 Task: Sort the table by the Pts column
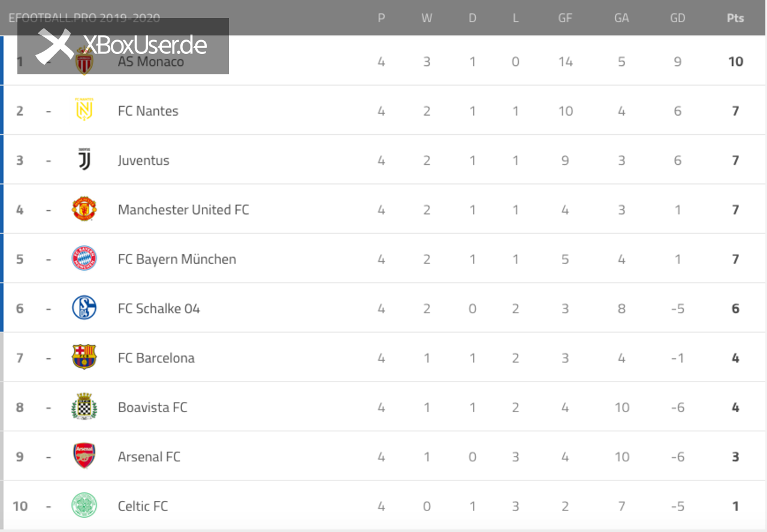[x=735, y=18]
